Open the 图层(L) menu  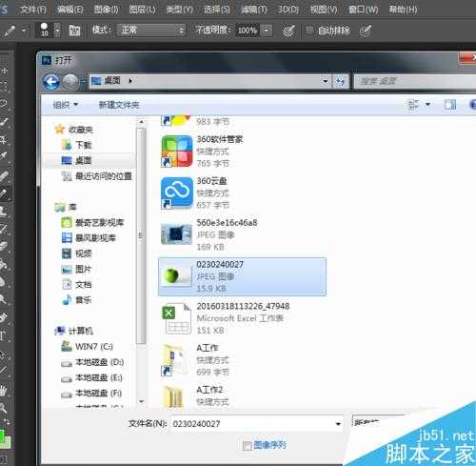tap(142, 10)
